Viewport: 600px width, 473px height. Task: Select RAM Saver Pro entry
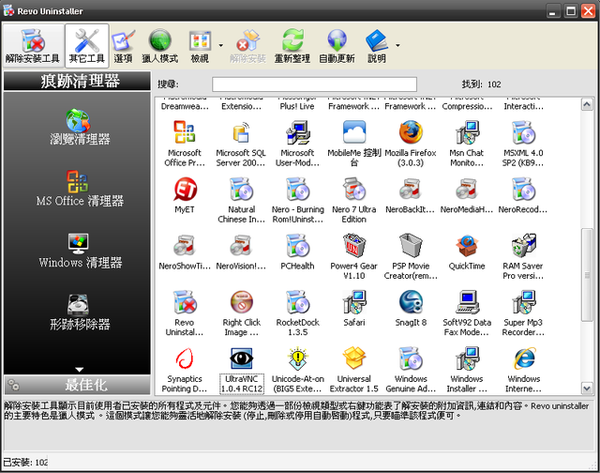point(523,256)
